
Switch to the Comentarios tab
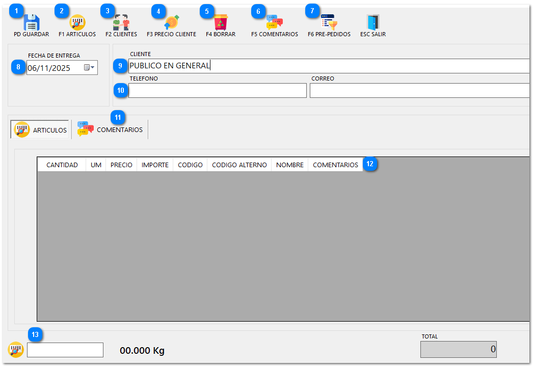[111, 130]
